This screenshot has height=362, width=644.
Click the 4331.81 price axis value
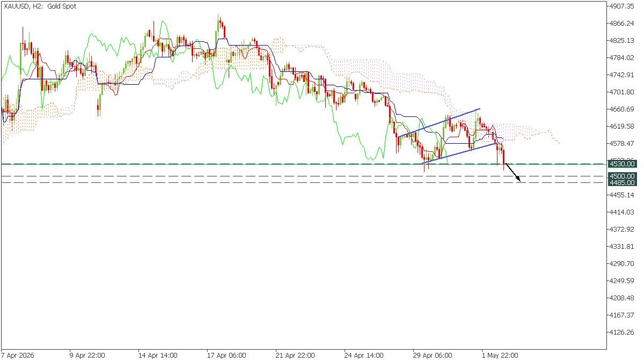[x=623, y=247]
